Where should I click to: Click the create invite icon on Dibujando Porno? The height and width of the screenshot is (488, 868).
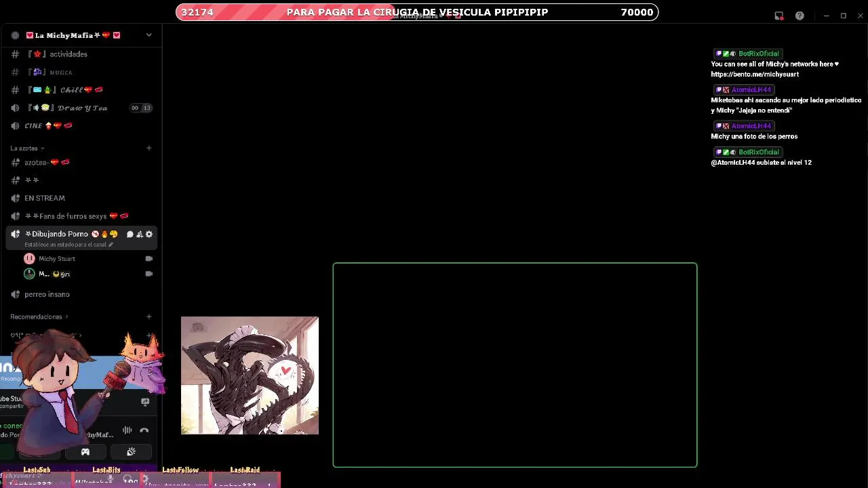[x=140, y=234]
